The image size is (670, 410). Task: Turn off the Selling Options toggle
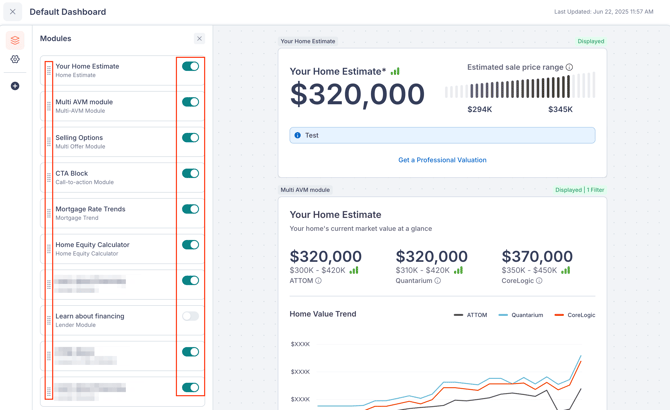click(x=190, y=138)
